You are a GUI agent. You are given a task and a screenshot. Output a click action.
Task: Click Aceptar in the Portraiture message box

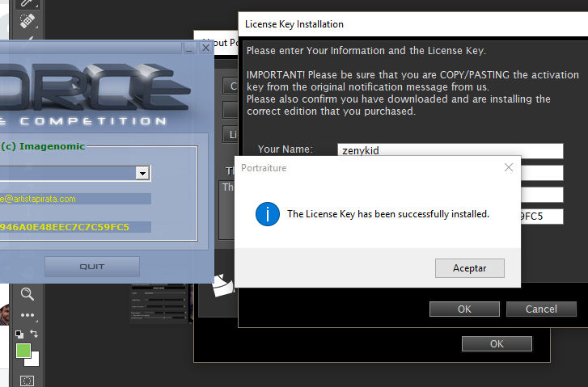[469, 268]
